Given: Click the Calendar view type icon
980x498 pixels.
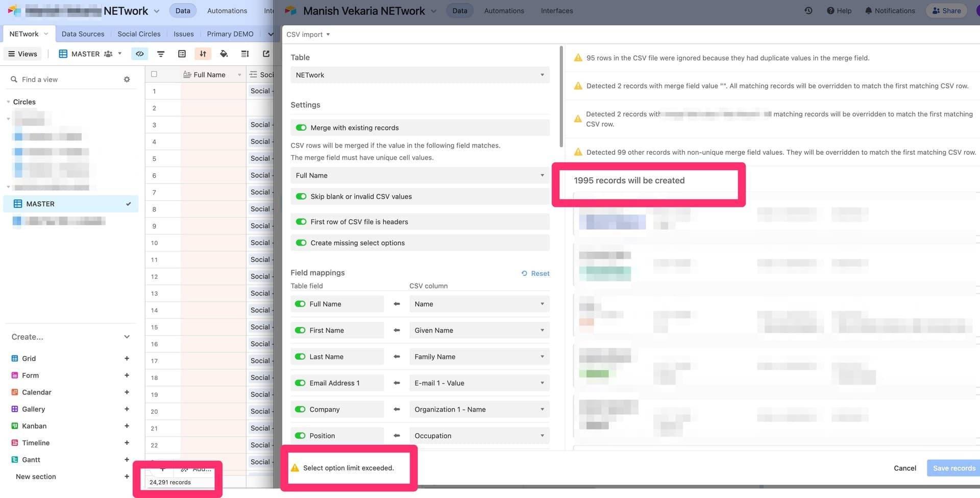Looking at the screenshot, I should click(15, 392).
